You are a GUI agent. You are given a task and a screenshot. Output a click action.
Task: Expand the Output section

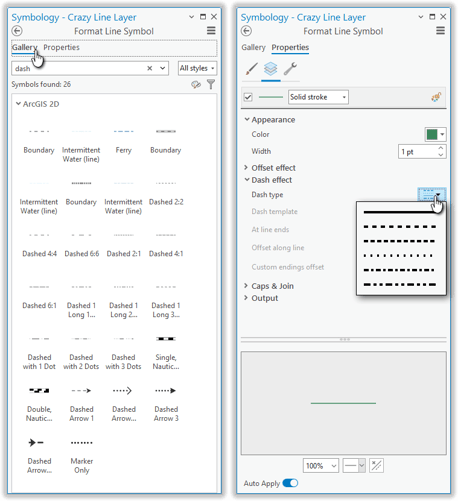[x=246, y=298]
